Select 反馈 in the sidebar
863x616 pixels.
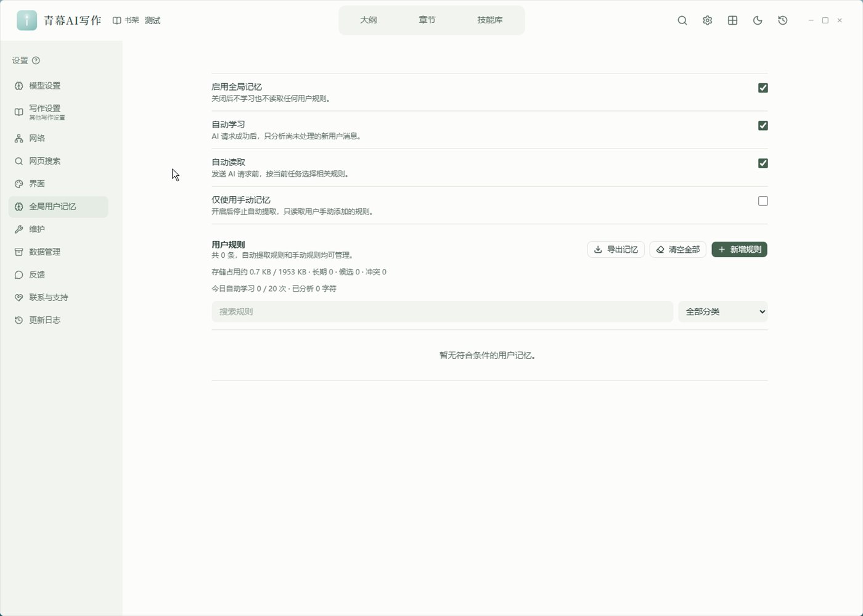coord(59,274)
